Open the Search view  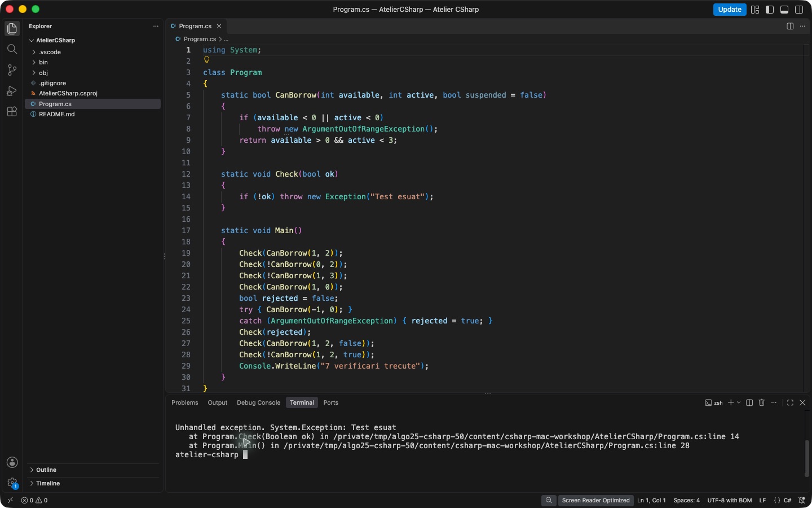(12, 50)
